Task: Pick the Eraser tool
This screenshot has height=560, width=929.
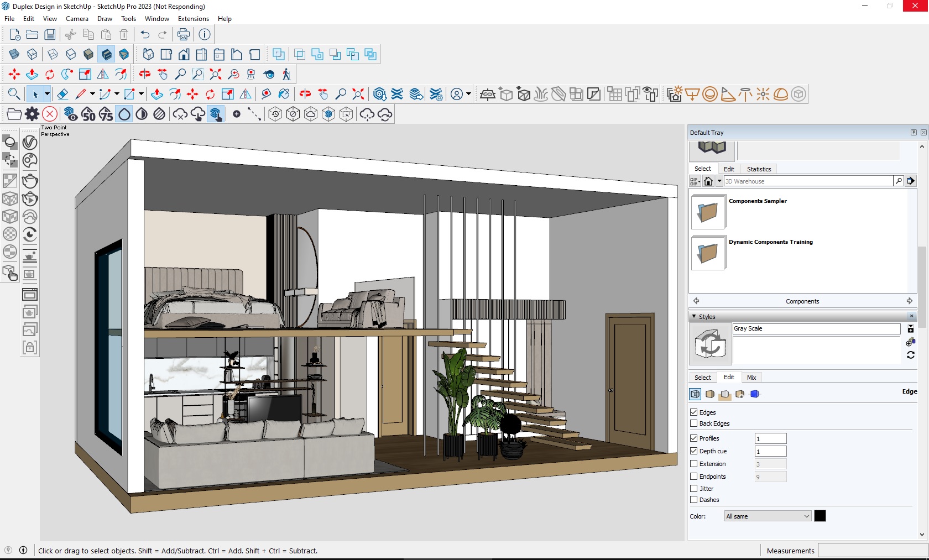Action: [x=63, y=94]
